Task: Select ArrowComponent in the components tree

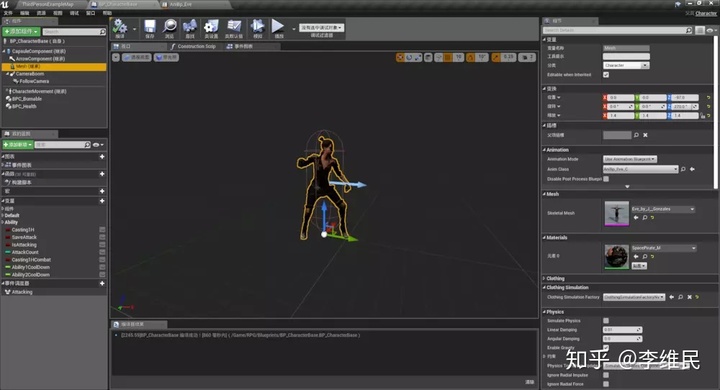Action: (x=40, y=59)
